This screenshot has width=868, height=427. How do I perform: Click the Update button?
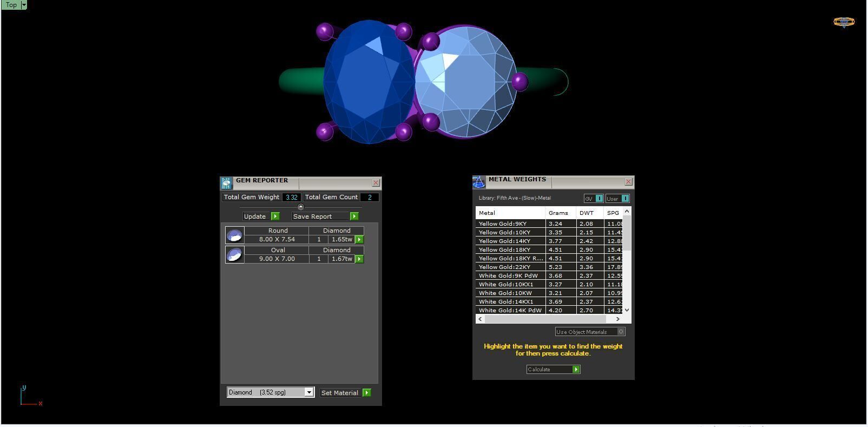pos(255,216)
